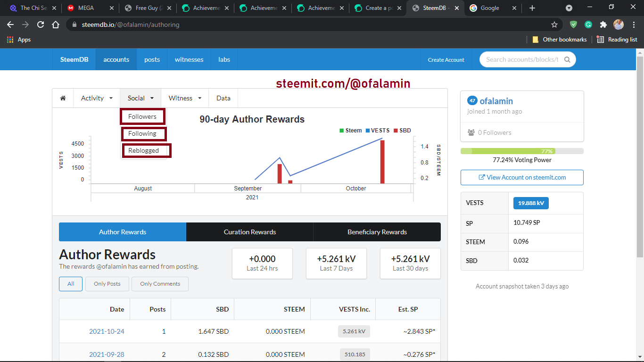Open the labs navigation item

224,59
